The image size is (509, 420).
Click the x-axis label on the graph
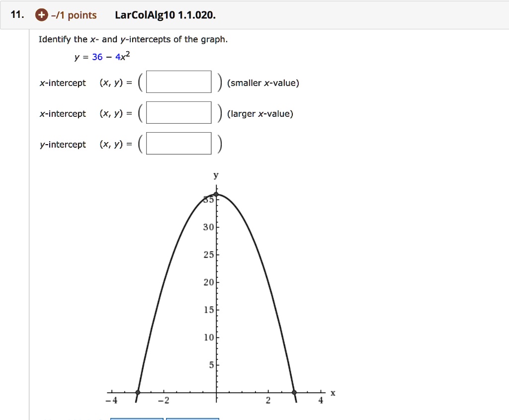point(333,393)
